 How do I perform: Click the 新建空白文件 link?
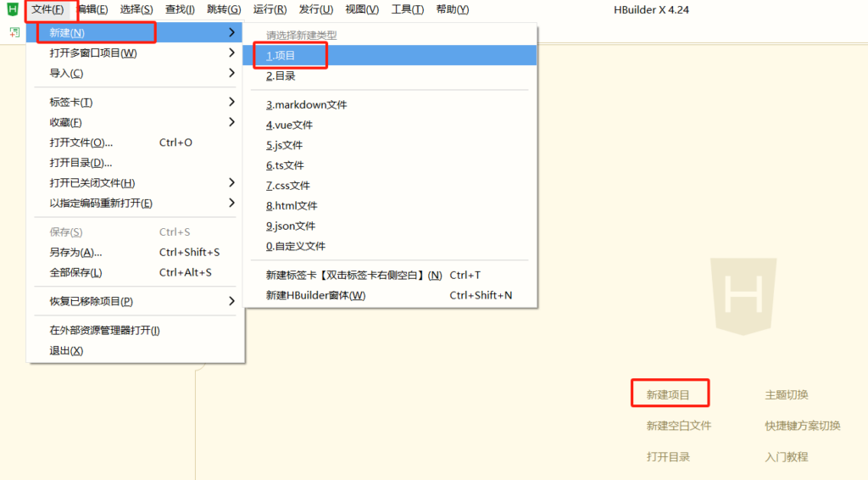[x=679, y=426]
